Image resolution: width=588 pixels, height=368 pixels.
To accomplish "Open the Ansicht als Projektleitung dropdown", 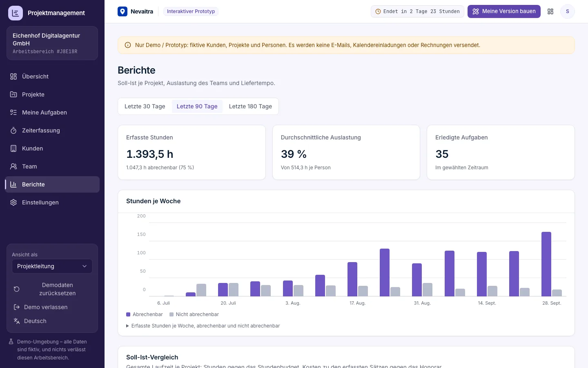I will [52, 266].
